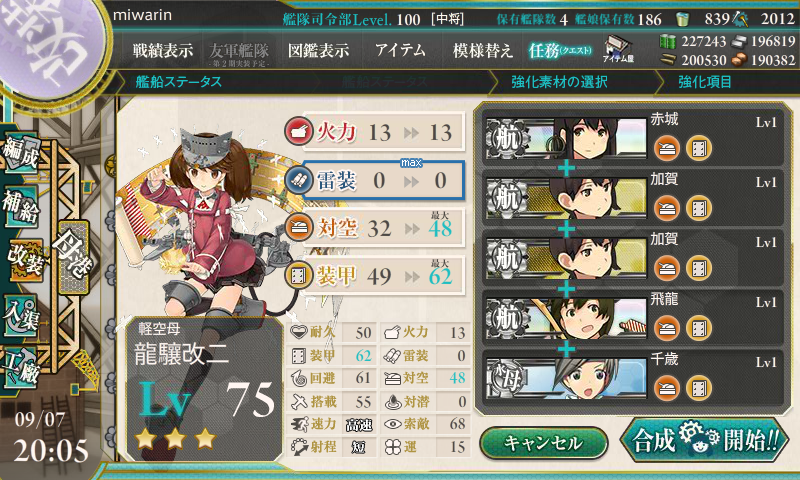Screen dimensions: 800x480
Task: Click the 対空 anti-air stat icon
Action: [x=299, y=228]
